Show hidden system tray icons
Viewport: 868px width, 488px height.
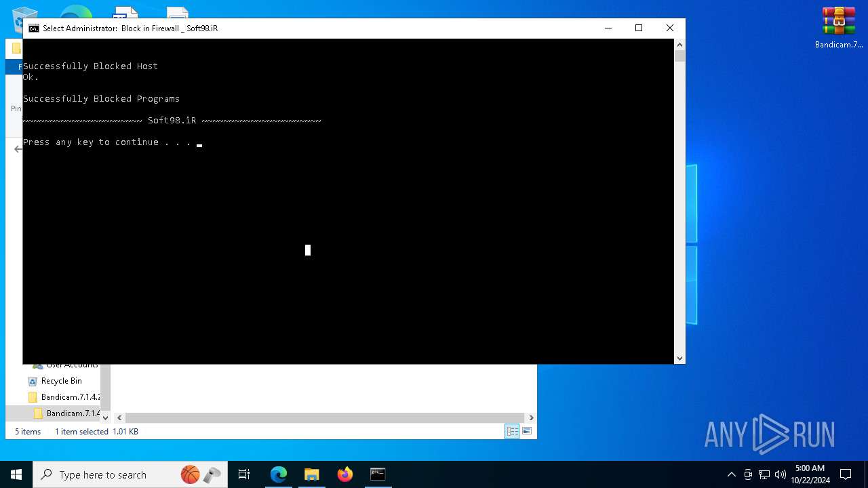point(731,474)
